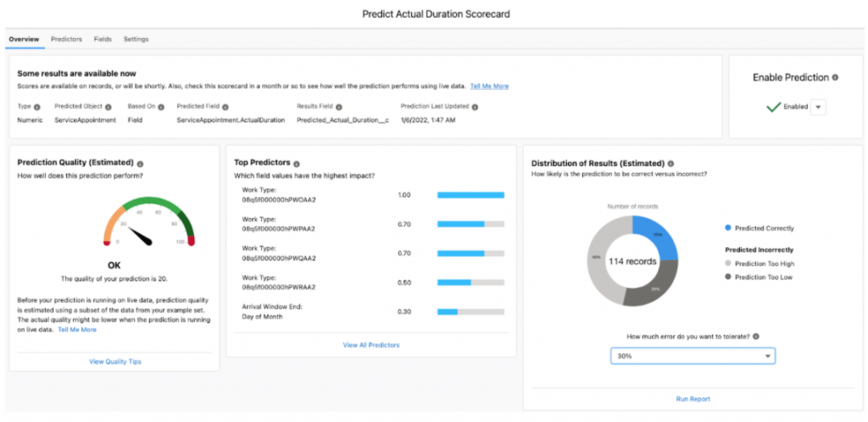Click info icon beside Prediction Quality (Estimated)
The image size is (868, 422).
pyautogui.click(x=141, y=164)
